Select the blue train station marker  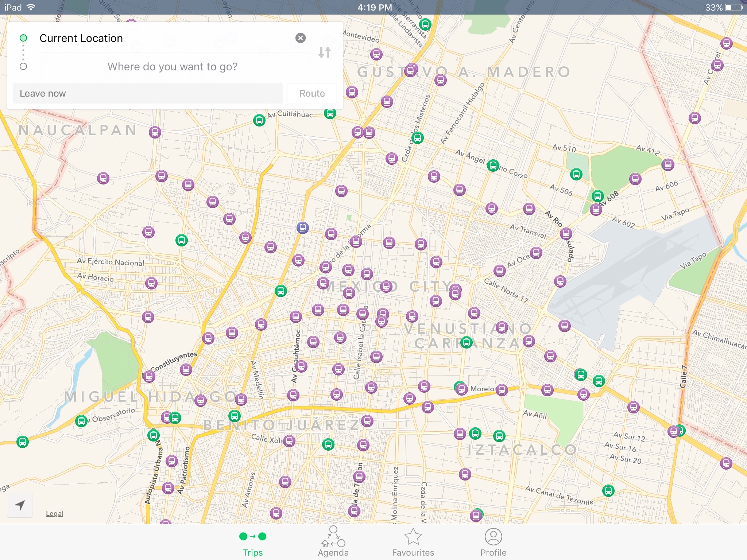click(302, 228)
